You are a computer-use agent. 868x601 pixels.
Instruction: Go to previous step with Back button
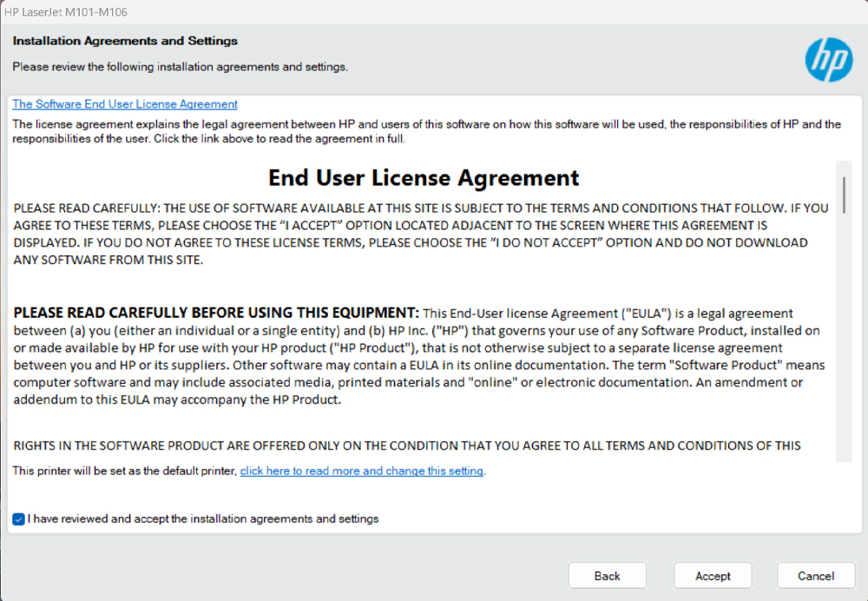(x=608, y=576)
